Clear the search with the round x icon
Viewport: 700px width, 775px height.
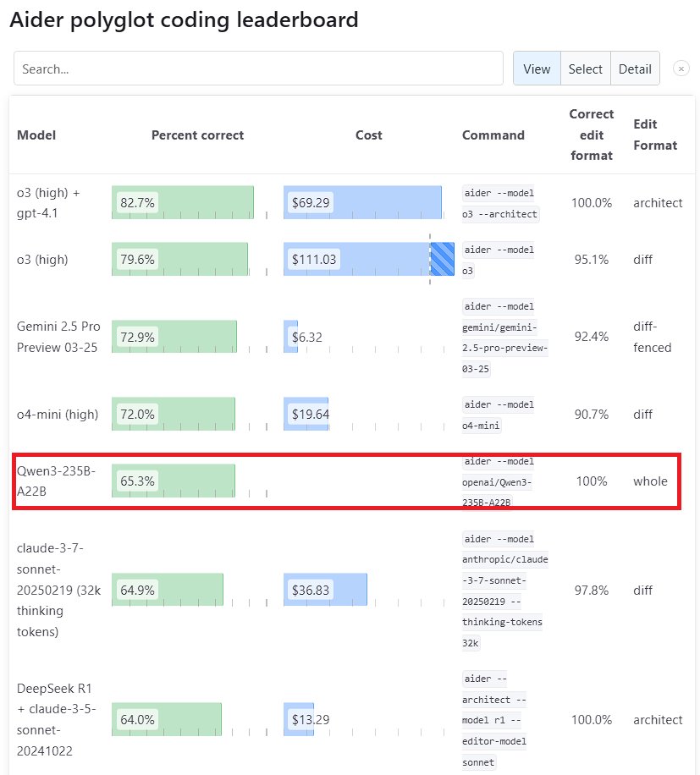click(681, 69)
